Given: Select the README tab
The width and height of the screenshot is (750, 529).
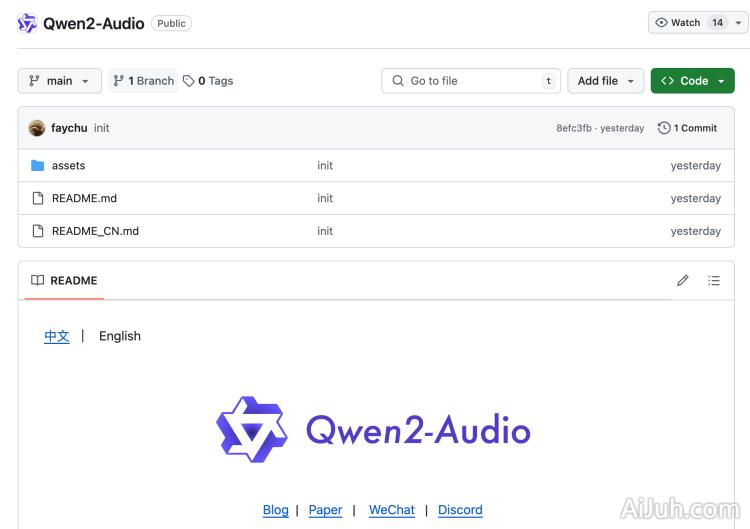Looking at the screenshot, I should (x=64, y=280).
